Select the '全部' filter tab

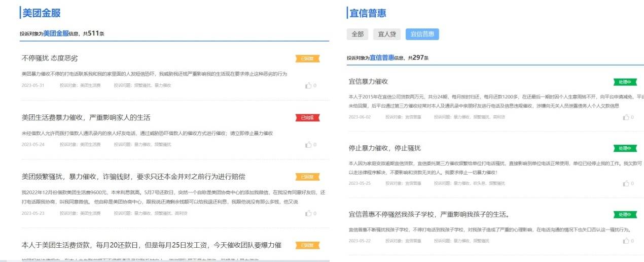pyautogui.click(x=357, y=34)
